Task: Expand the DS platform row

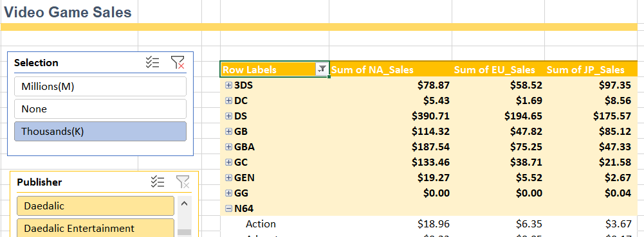Action: point(229,116)
